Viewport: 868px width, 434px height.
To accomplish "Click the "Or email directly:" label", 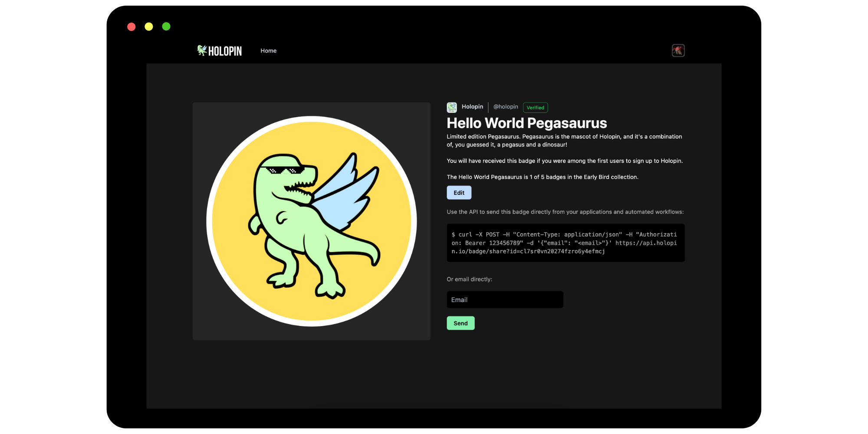I will [x=469, y=279].
